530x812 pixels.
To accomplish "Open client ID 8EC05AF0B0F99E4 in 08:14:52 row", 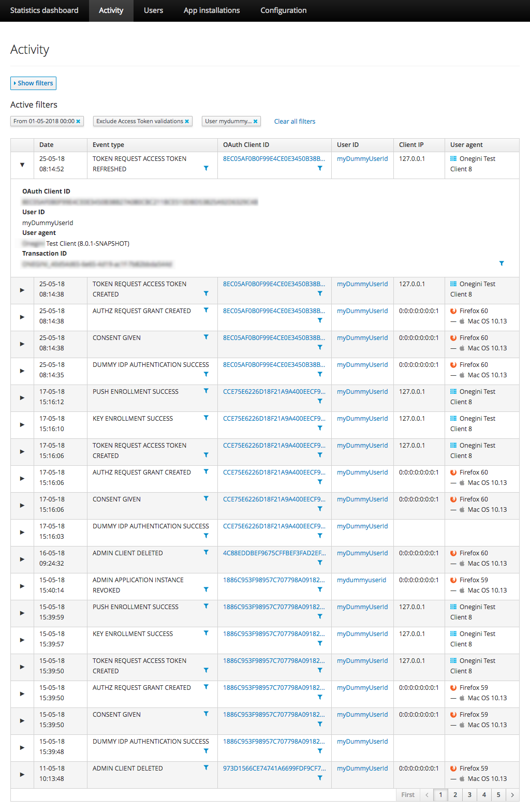I will (x=274, y=158).
